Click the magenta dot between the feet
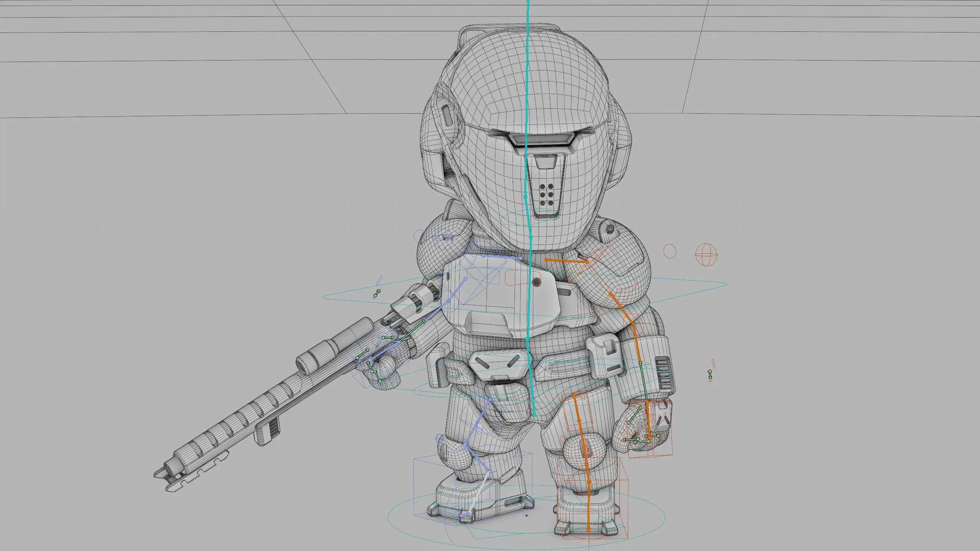Screen dimensions: 980x551 [527, 515]
